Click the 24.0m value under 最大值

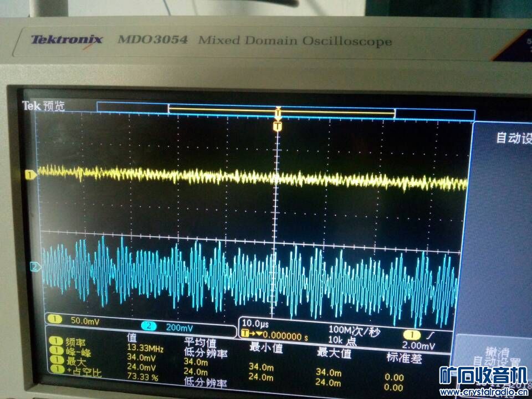[328, 383]
